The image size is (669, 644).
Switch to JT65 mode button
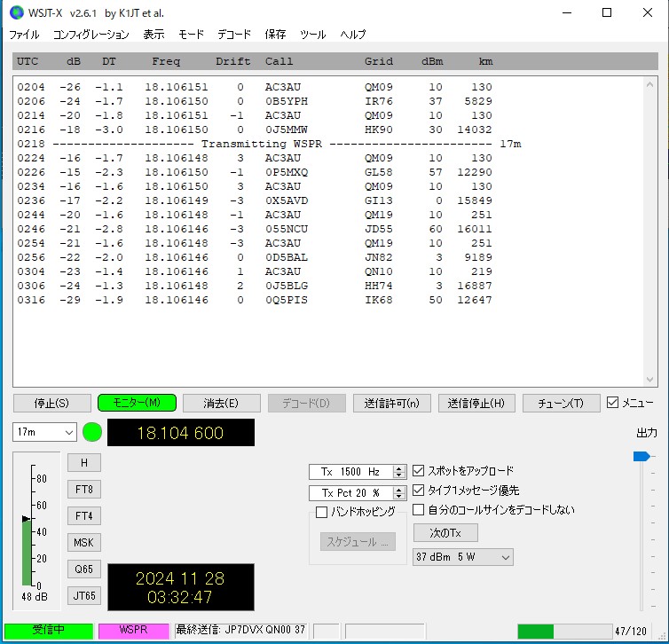(x=84, y=595)
